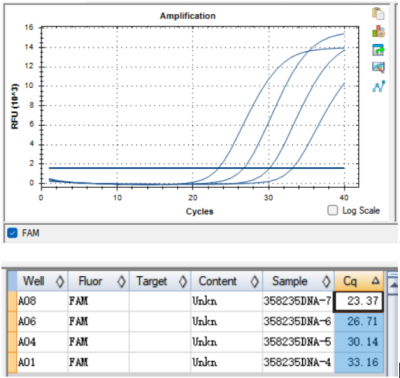Viewport: 400px width, 378px height.
Task: Sort table by Target column header
Action: click(160, 281)
